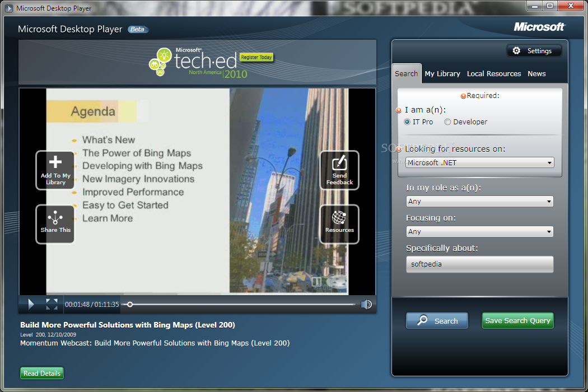This screenshot has width=588, height=392.
Task: Open the 'Focusing on' dropdown
Action: [x=479, y=231]
